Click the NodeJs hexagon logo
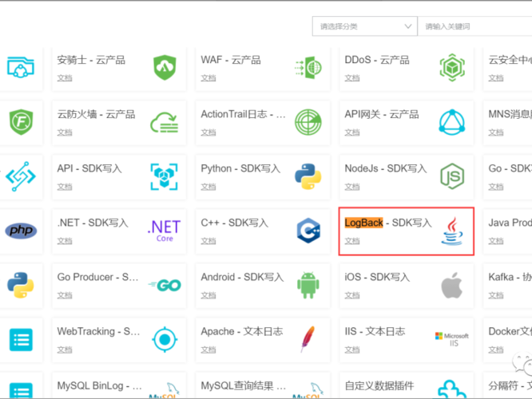This screenshot has width=532, height=399. point(452,176)
